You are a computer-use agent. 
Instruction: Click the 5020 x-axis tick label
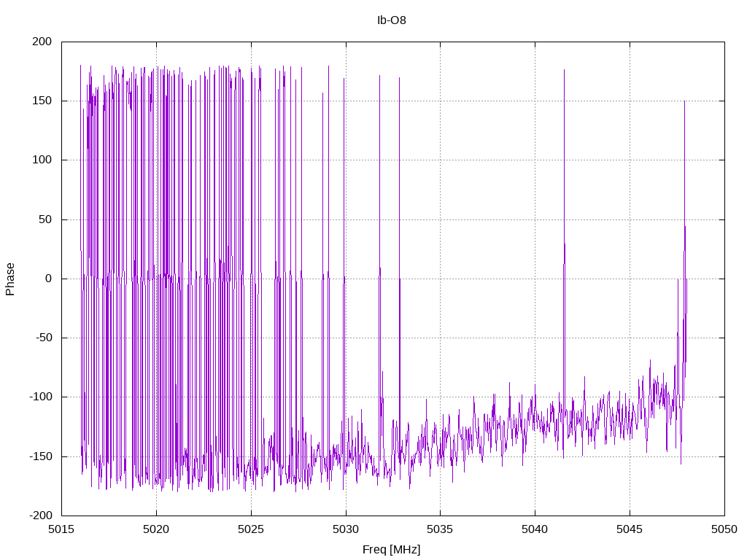click(x=156, y=529)
